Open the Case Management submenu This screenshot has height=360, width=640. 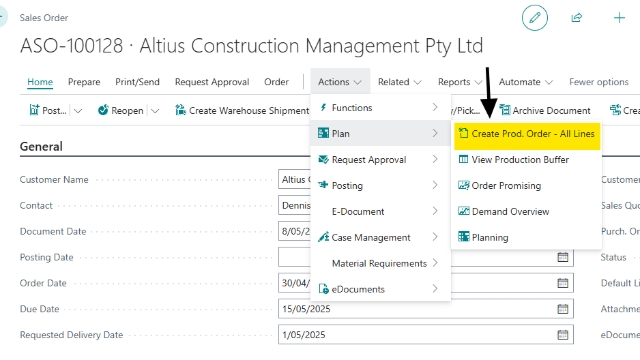[x=380, y=237]
